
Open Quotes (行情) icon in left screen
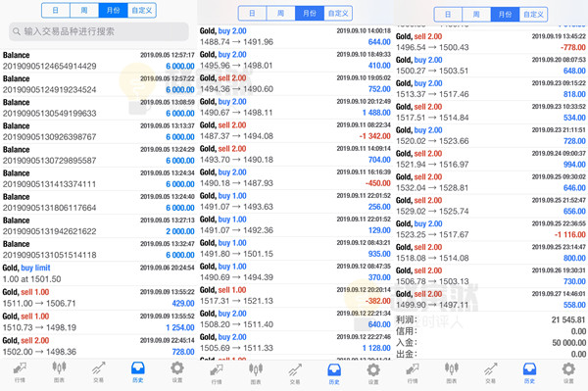[x=20, y=371]
